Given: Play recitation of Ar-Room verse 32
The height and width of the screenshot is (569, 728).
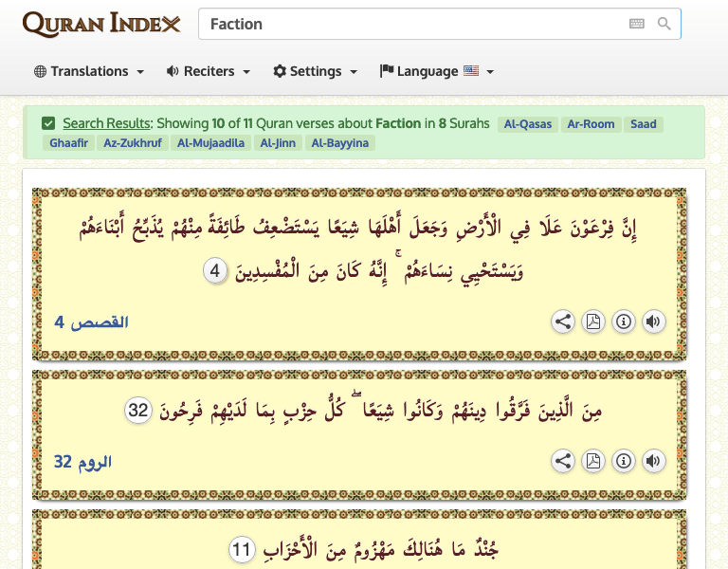Looking at the screenshot, I should point(653,461).
